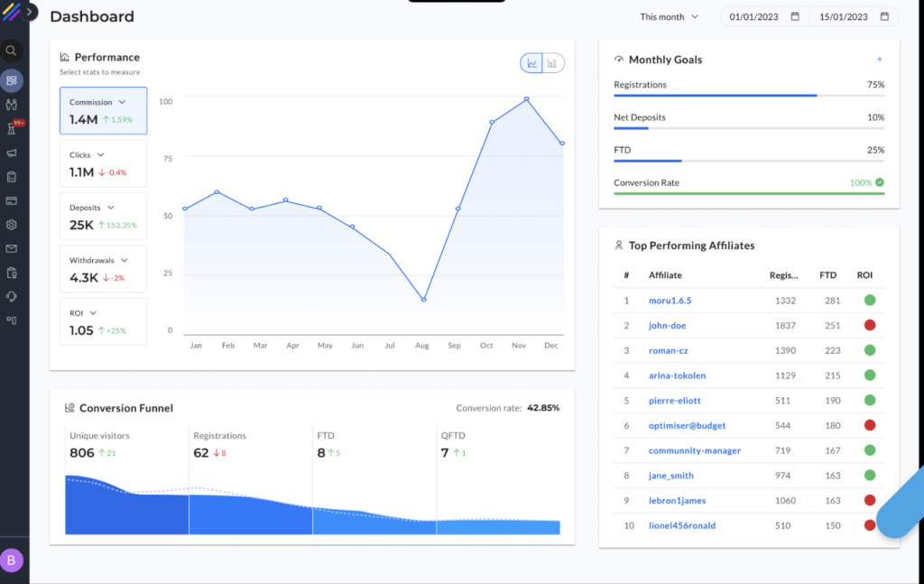Select the ROI stat card
The width and height of the screenshot is (924, 584).
[x=103, y=322]
